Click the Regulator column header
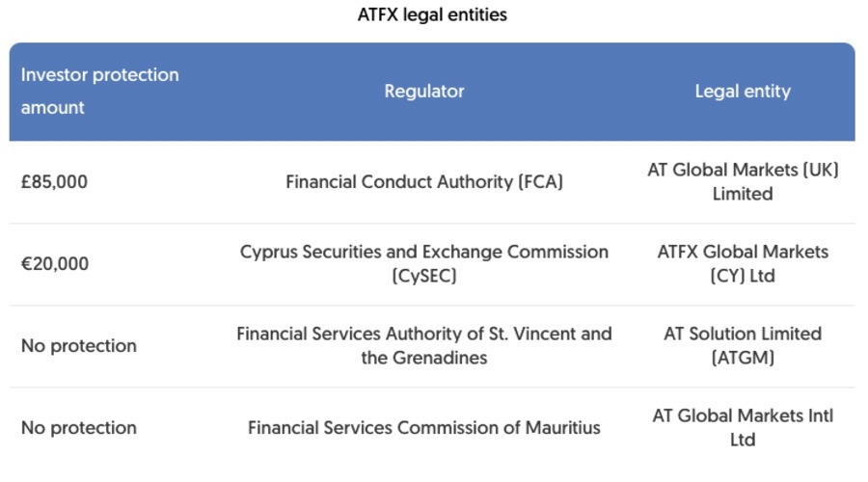 [x=424, y=92]
